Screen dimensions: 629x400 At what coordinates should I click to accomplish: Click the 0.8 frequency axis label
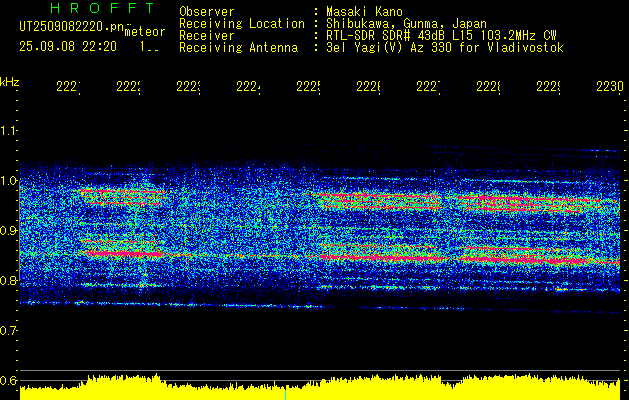pos(9,280)
